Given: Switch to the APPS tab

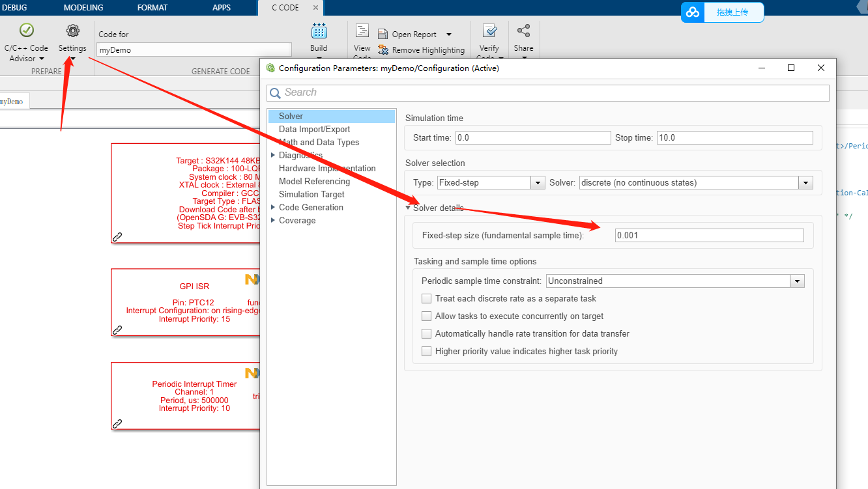Looking at the screenshot, I should tap(222, 8).
